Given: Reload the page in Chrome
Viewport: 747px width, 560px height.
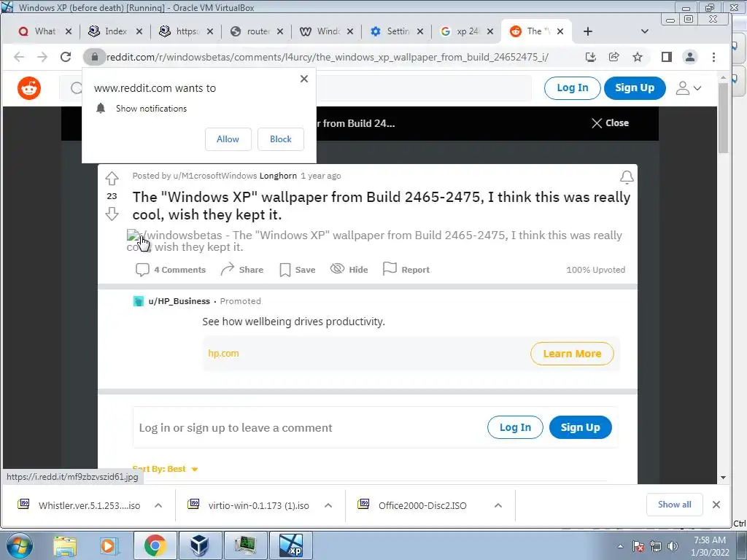Looking at the screenshot, I should point(66,57).
